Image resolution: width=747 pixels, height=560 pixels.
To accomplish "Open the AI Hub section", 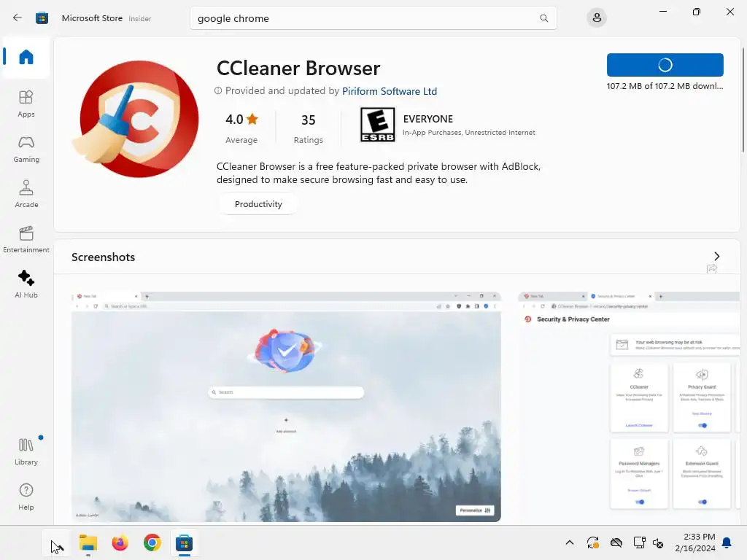I will point(26,284).
